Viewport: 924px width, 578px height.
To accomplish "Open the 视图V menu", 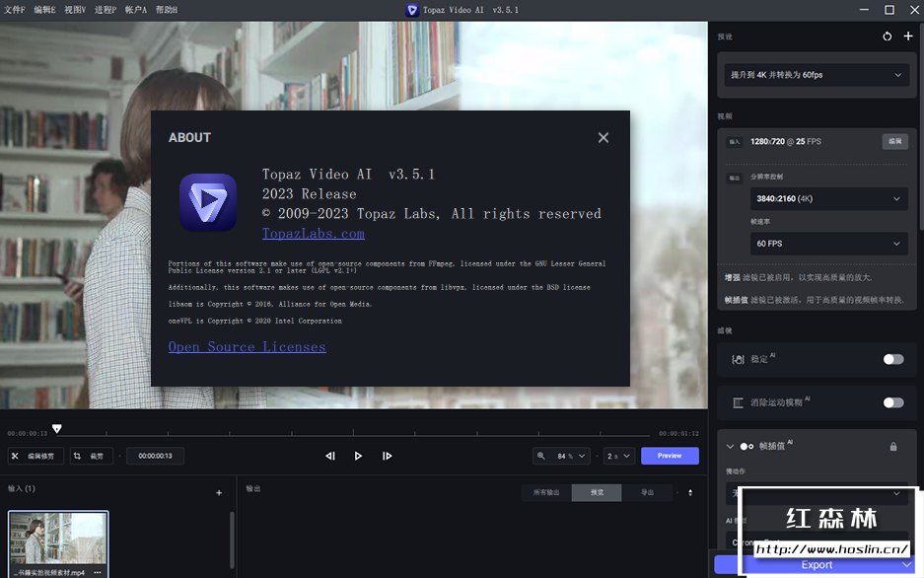I will coord(75,10).
